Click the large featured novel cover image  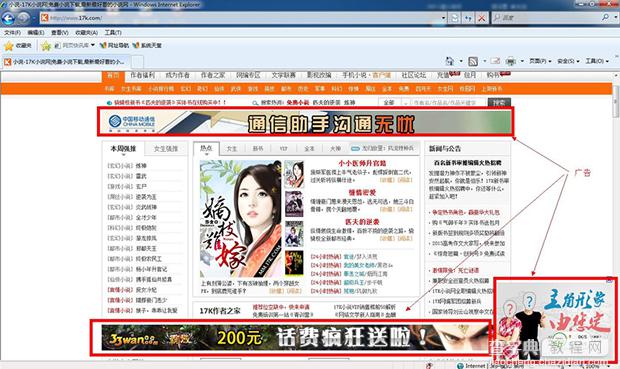(240, 219)
